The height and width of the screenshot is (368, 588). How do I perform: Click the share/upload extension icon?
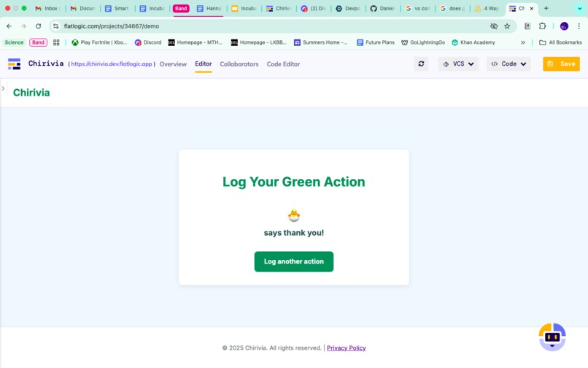click(527, 26)
